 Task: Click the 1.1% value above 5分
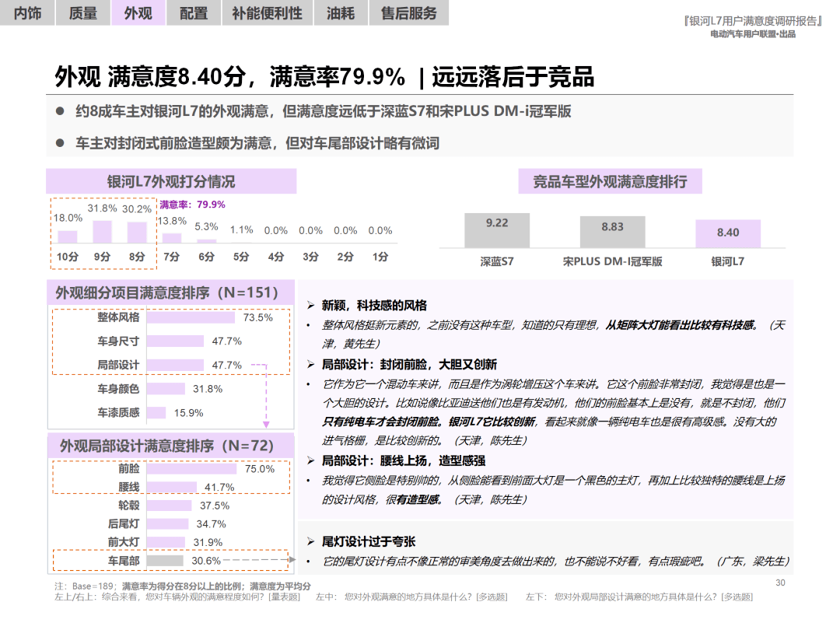coord(241,229)
